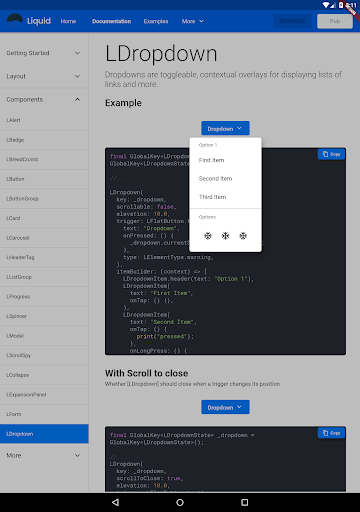Click the 'Option 1' dropdown header text
This screenshot has width=360, height=512.
pos(208,145)
